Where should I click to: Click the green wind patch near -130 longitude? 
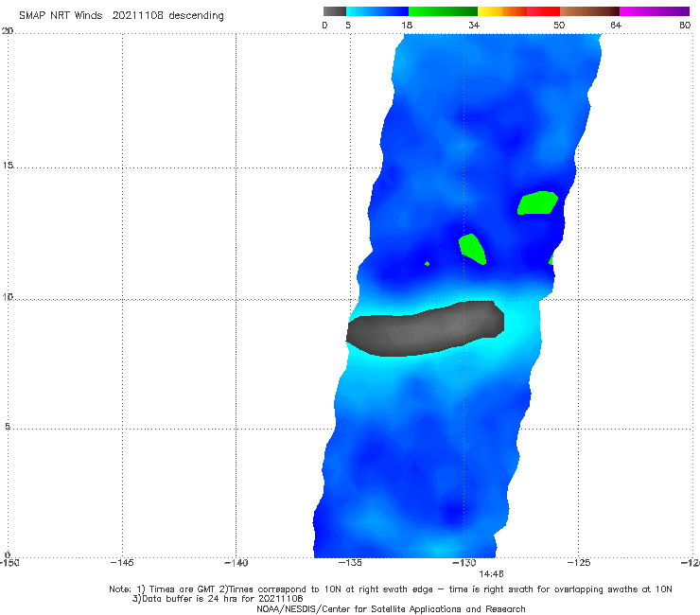point(472,249)
